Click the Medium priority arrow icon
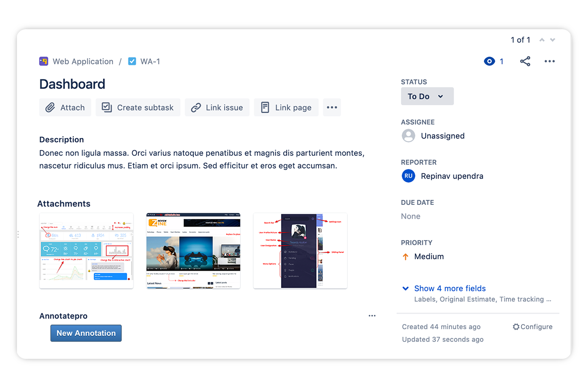Viewport: 588px width, 389px height. pos(405,257)
